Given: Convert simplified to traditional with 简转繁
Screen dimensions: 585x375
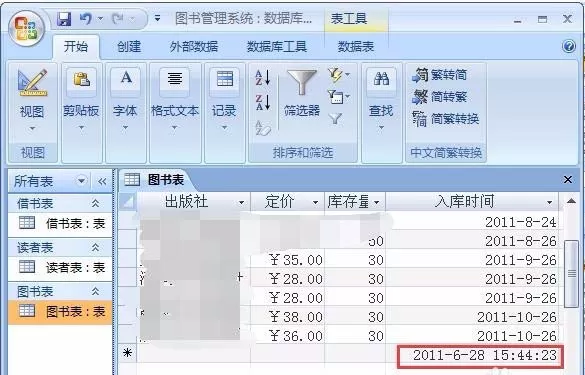Looking at the screenshot, I should 439,97.
